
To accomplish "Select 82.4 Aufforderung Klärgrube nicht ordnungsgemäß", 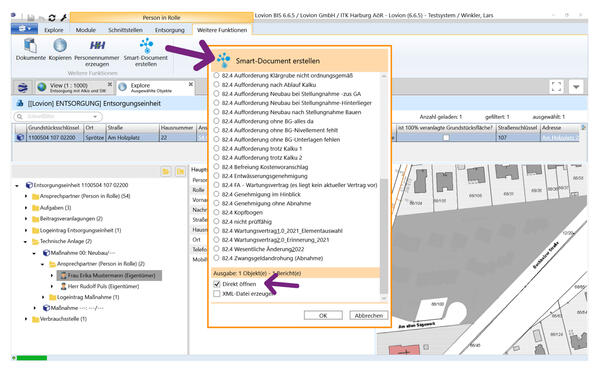I will click(x=217, y=75).
